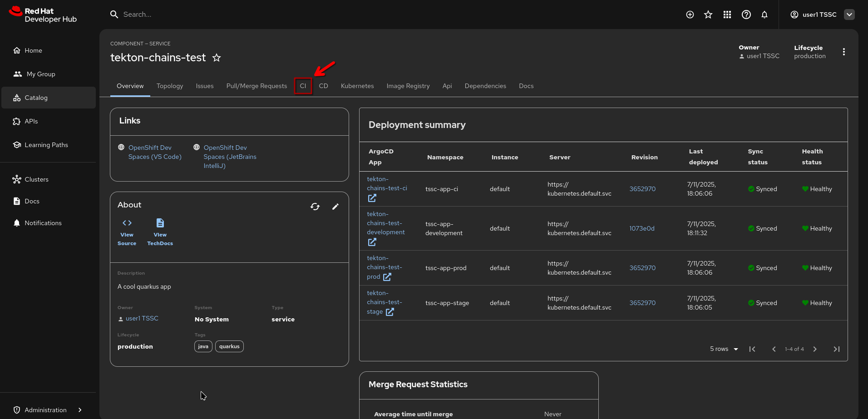Open the 5 rows page size dropdown
Image resolution: width=868 pixels, height=419 pixels.
(724, 349)
